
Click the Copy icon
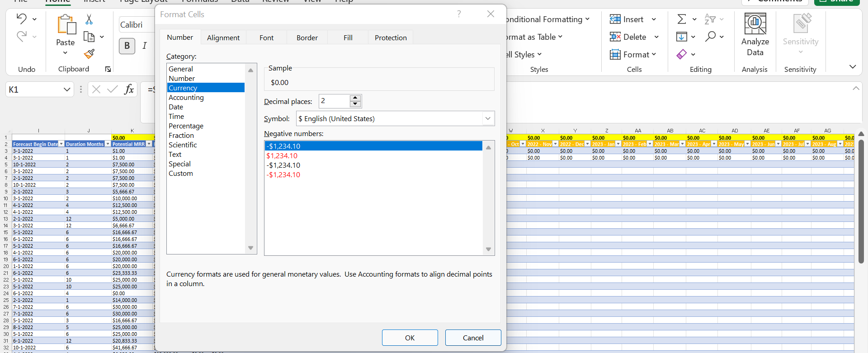(89, 37)
